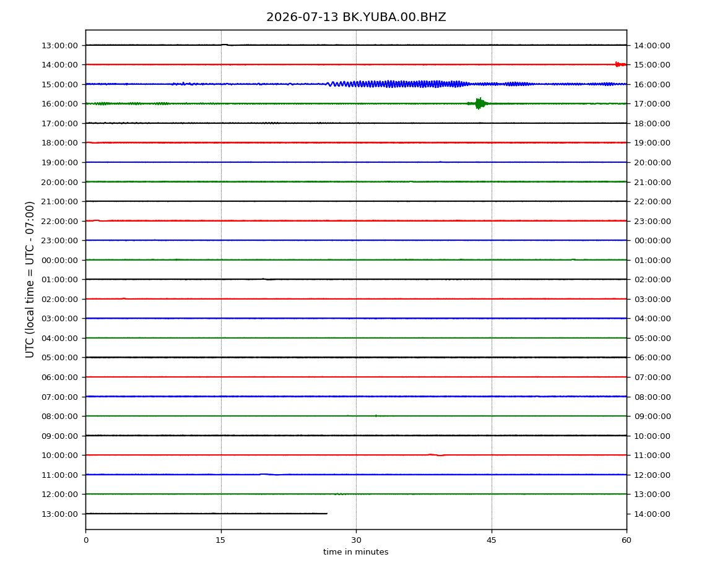Click the 13:00:00 label at top left

[x=59, y=45]
